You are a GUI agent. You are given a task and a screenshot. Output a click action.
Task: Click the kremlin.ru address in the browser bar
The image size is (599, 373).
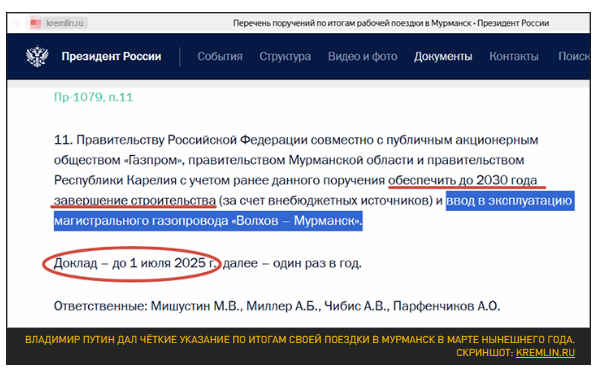(65, 23)
